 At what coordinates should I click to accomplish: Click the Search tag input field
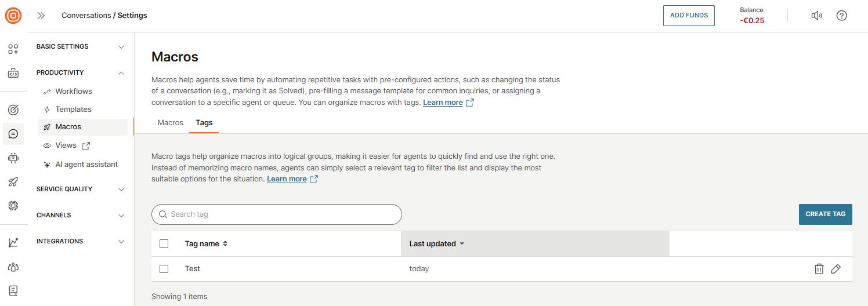coord(277,214)
